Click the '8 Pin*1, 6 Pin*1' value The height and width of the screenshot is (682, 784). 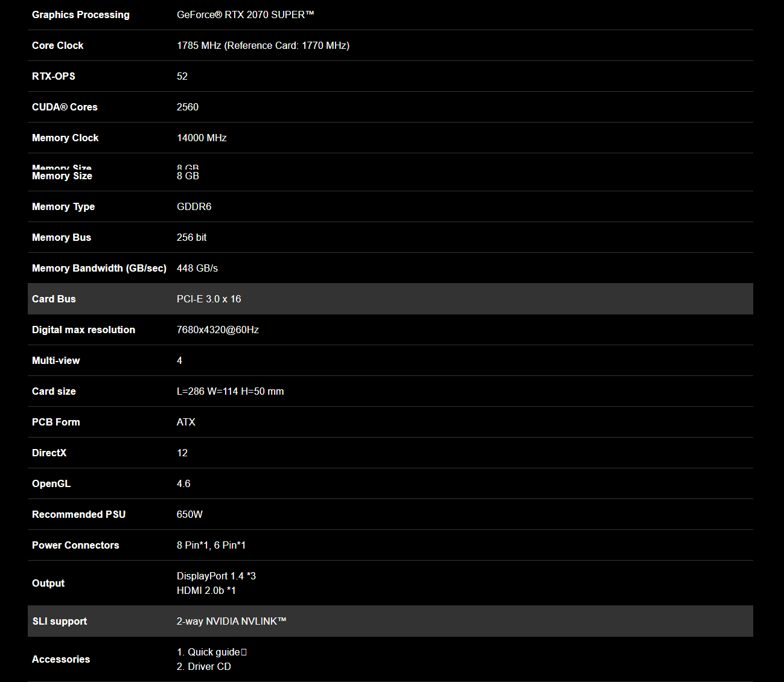click(x=211, y=545)
